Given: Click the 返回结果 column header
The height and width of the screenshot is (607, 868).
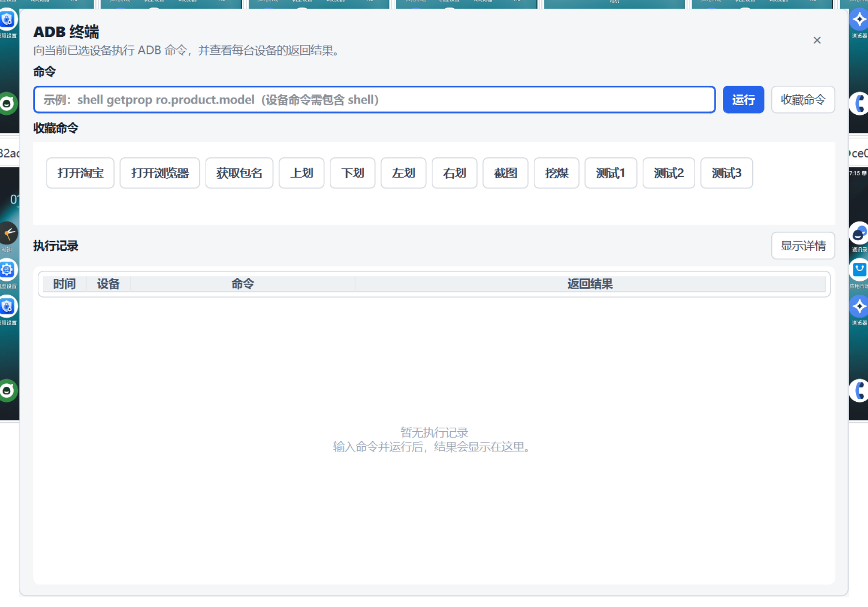Looking at the screenshot, I should [x=590, y=284].
